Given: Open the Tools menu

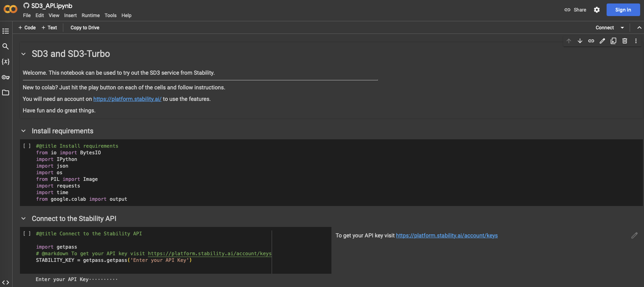Looking at the screenshot, I should [110, 15].
